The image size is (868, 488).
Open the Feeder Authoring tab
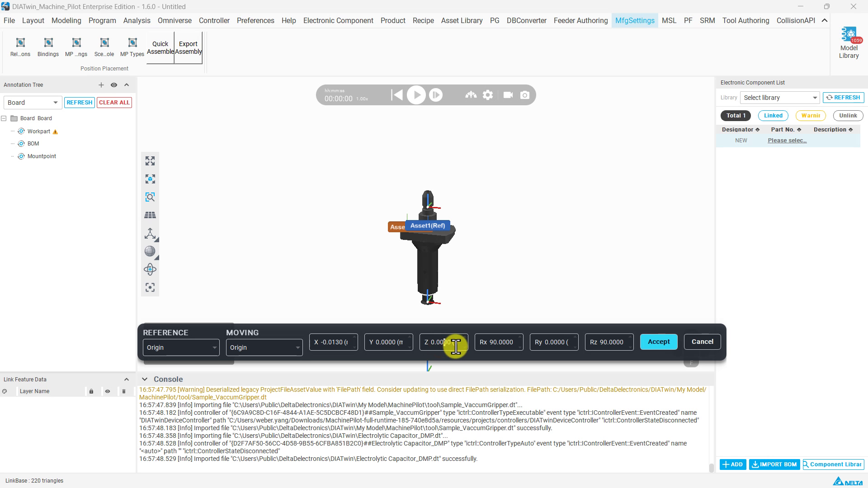point(580,20)
